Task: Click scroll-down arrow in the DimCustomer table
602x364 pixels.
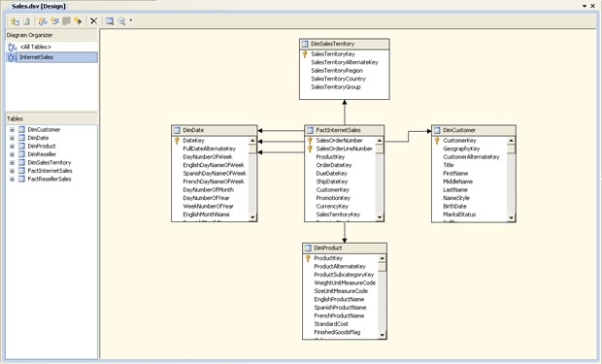Action: 511,217
